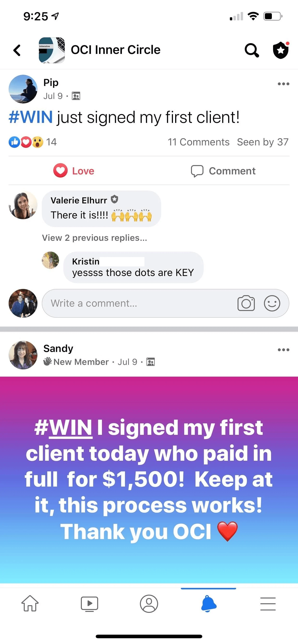Tap the back arrow in the header

click(x=17, y=50)
